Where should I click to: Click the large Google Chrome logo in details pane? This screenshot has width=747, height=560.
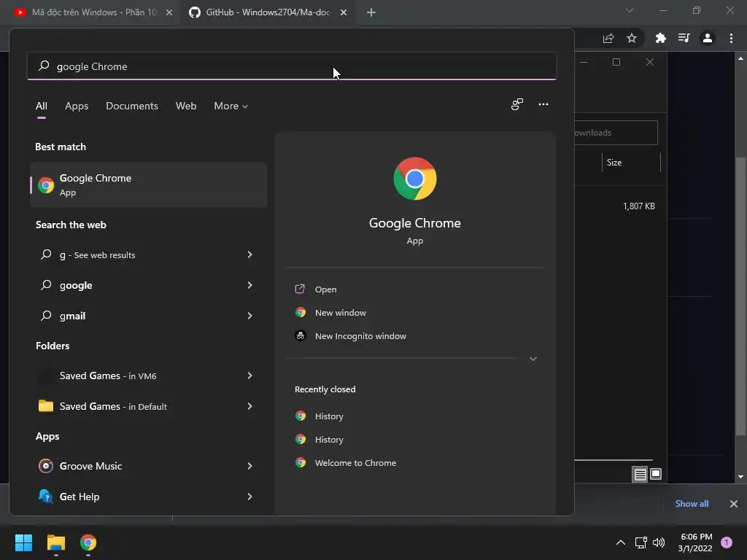pos(415,179)
